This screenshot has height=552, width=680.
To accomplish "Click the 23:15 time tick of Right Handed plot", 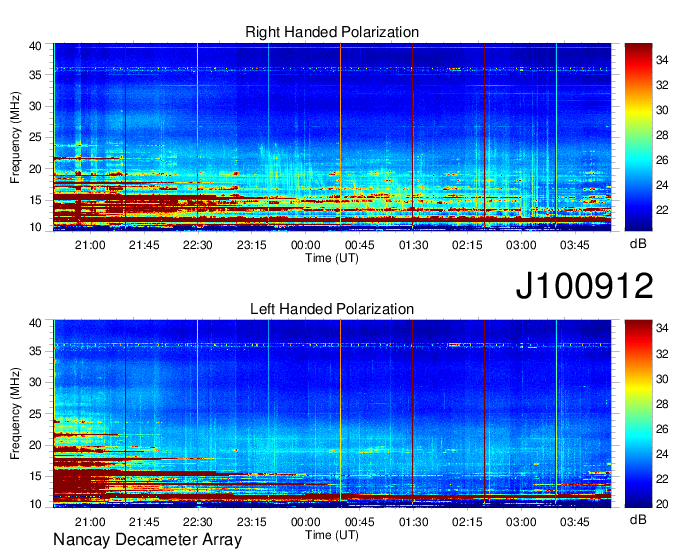I will point(252,245).
